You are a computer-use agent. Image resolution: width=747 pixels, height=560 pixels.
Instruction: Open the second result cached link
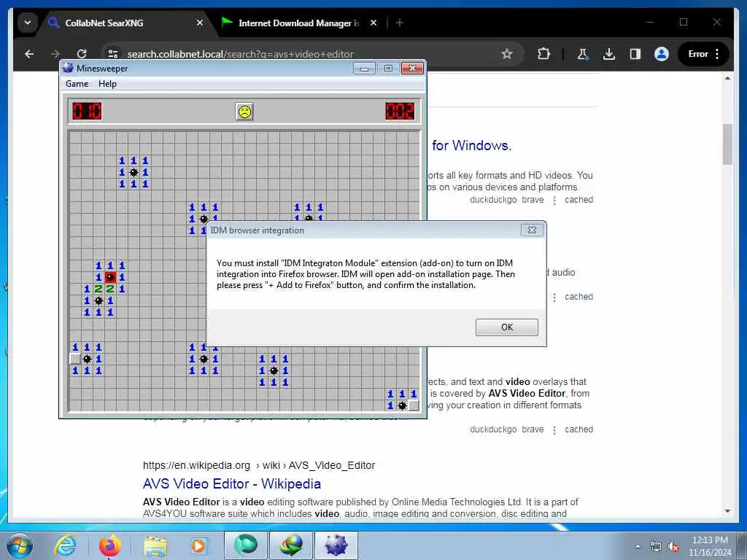578,297
